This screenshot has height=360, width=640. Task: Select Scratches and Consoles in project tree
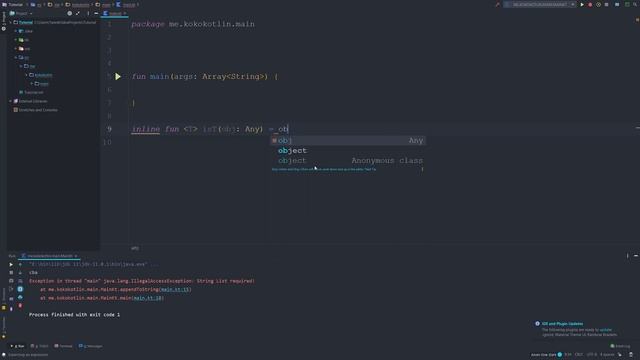pyautogui.click(x=36, y=110)
